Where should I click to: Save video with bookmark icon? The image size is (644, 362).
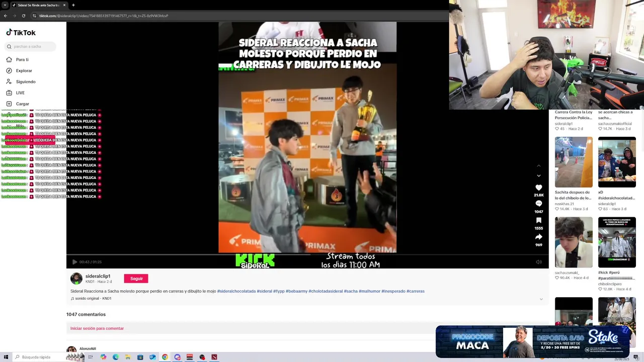539,220
